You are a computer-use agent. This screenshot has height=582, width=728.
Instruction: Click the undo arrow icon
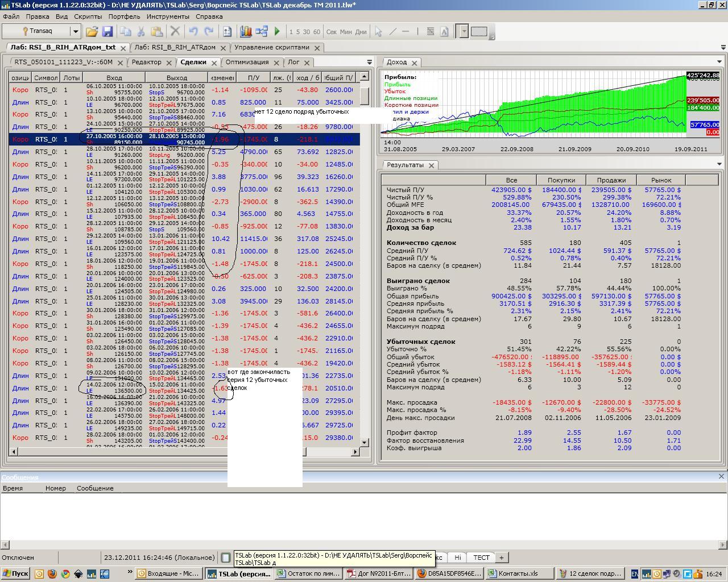click(193, 32)
